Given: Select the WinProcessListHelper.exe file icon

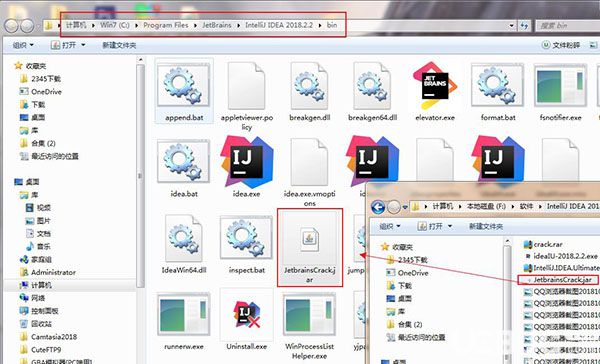Looking at the screenshot, I should 309,314.
